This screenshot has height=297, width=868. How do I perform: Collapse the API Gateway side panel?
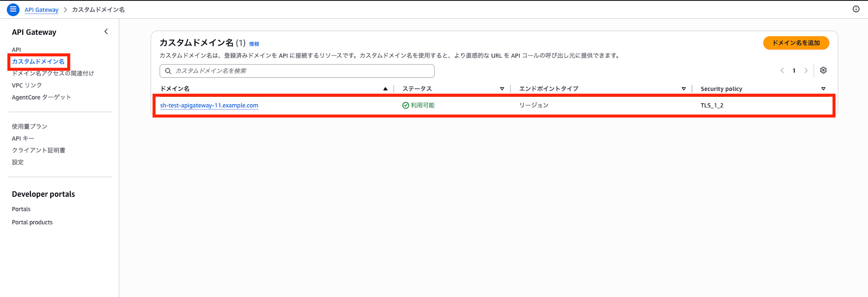coord(106,32)
